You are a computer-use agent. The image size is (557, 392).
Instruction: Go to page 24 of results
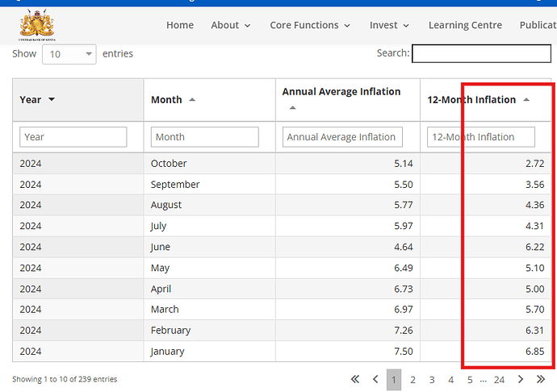pyautogui.click(x=499, y=379)
